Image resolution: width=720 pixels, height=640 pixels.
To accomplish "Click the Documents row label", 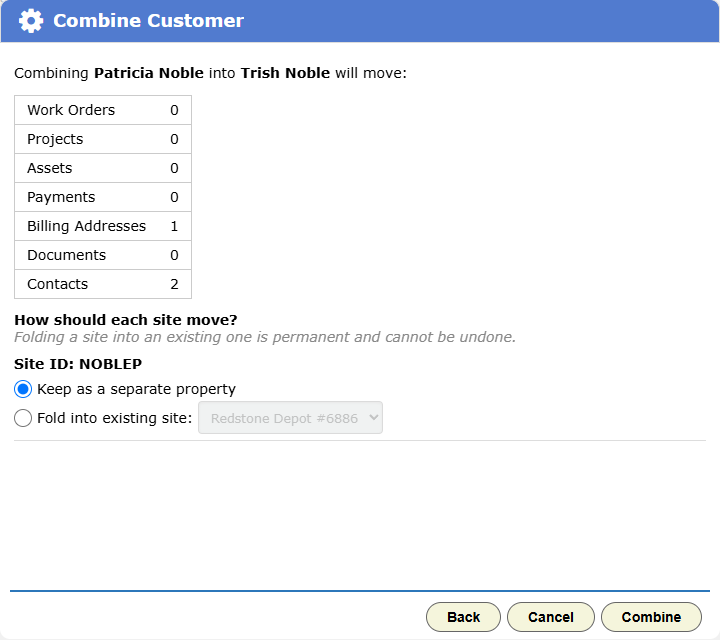I will tap(67, 255).
